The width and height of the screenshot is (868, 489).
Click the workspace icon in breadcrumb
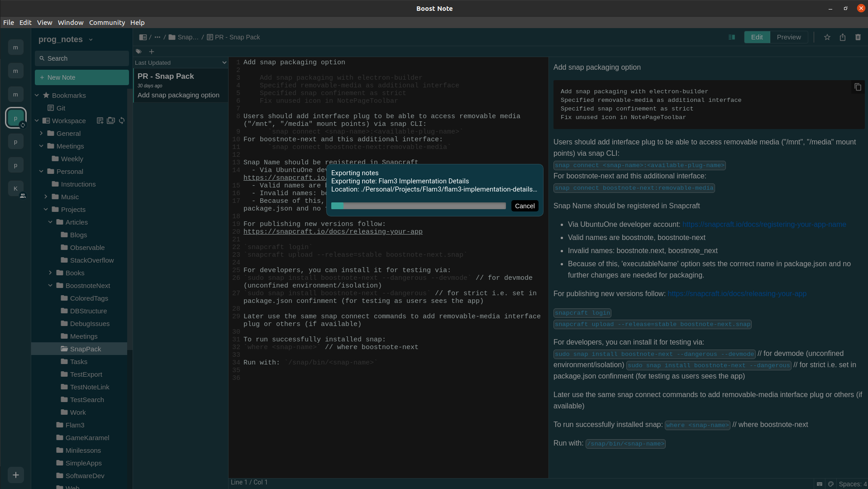[143, 37]
